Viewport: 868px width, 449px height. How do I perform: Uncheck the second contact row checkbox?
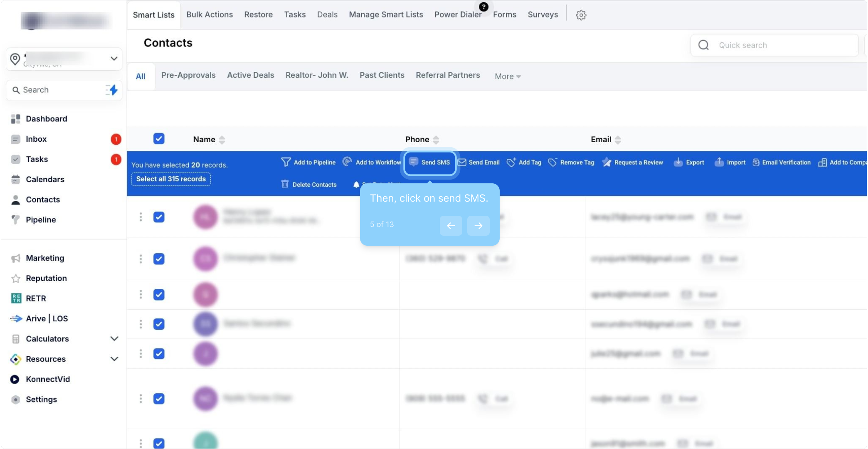click(x=159, y=259)
